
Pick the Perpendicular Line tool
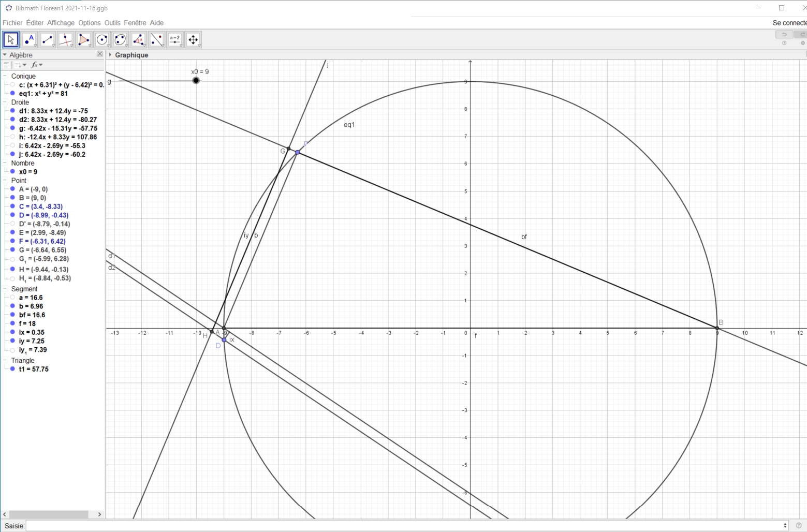coord(66,40)
